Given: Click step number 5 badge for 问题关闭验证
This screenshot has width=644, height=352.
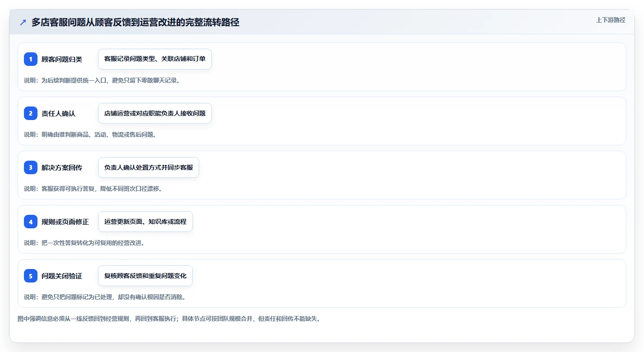Looking at the screenshot, I should click(31, 276).
